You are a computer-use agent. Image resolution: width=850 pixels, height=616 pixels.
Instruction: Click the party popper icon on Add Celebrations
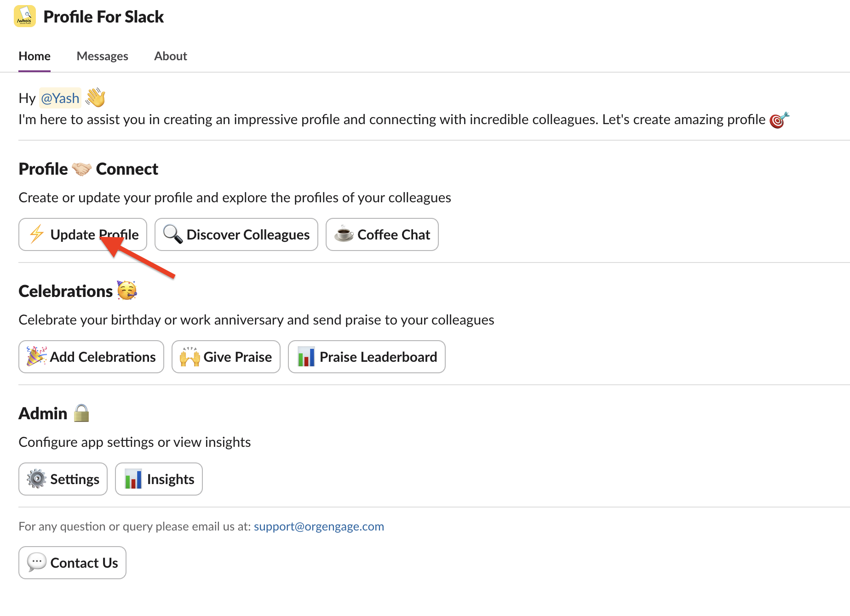point(37,356)
